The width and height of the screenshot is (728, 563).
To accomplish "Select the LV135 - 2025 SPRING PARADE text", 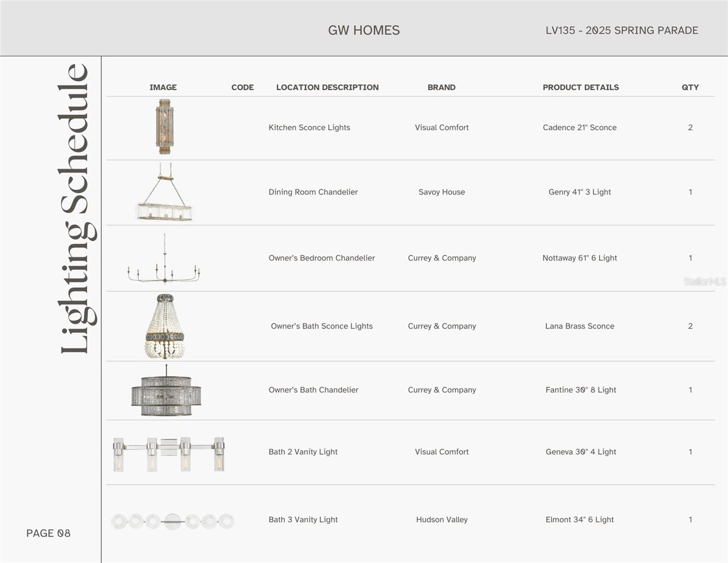I will click(622, 30).
